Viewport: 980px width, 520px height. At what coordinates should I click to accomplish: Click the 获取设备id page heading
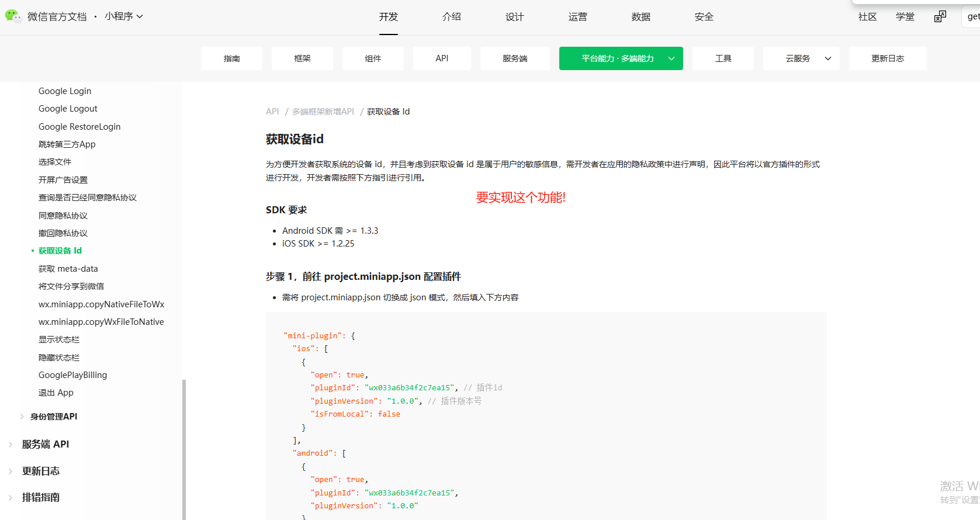295,139
